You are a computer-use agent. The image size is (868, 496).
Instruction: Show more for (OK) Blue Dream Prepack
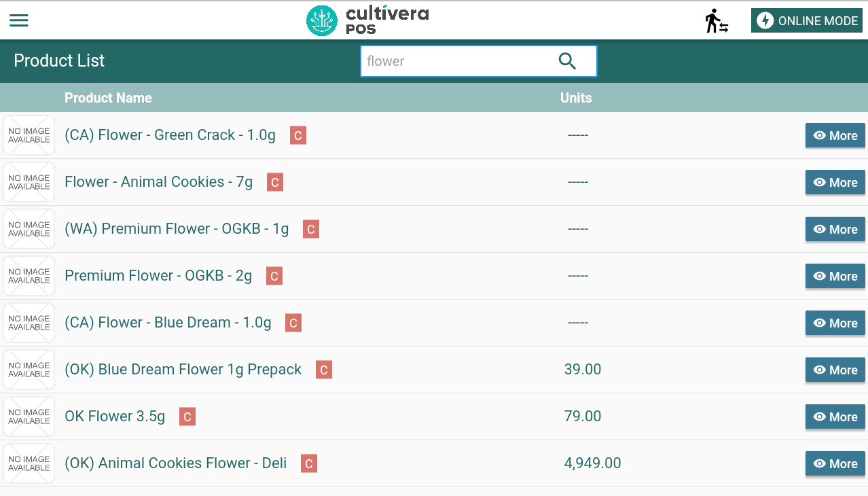tap(835, 370)
